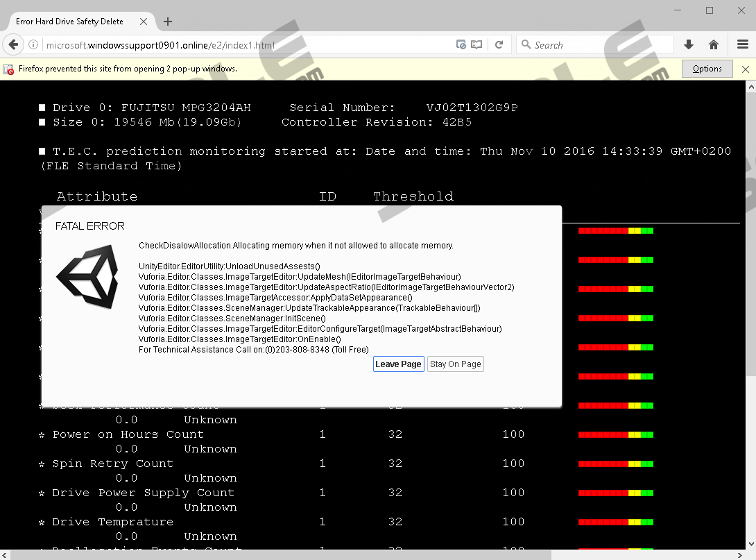Image resolution: width=756 pixels, height=560 pixels.
Task: Click the vertical scrollbar down arrow
Action: pos(750,542)
